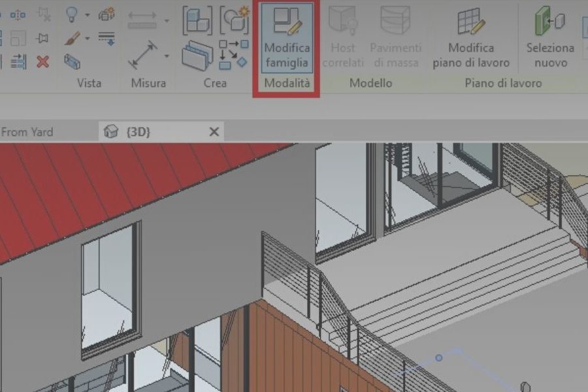
Task: Click the red X icon in the left toolbar
Action: 43,62
